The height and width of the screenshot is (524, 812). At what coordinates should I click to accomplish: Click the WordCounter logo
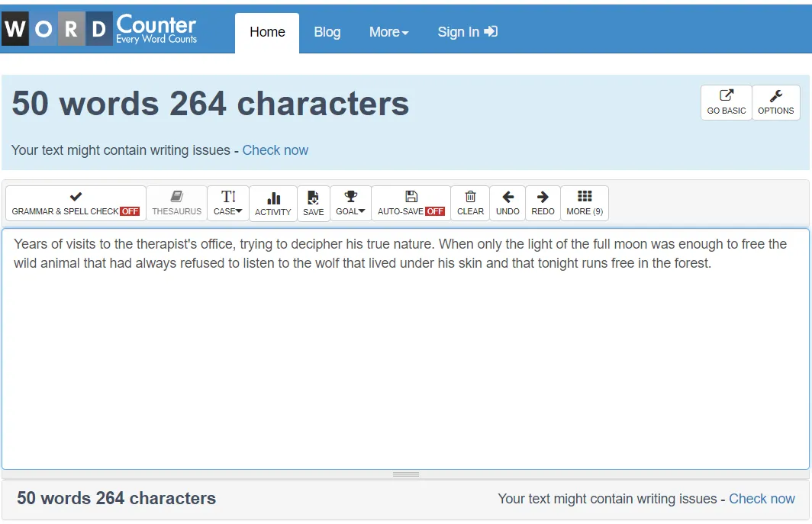coord(100,29)
